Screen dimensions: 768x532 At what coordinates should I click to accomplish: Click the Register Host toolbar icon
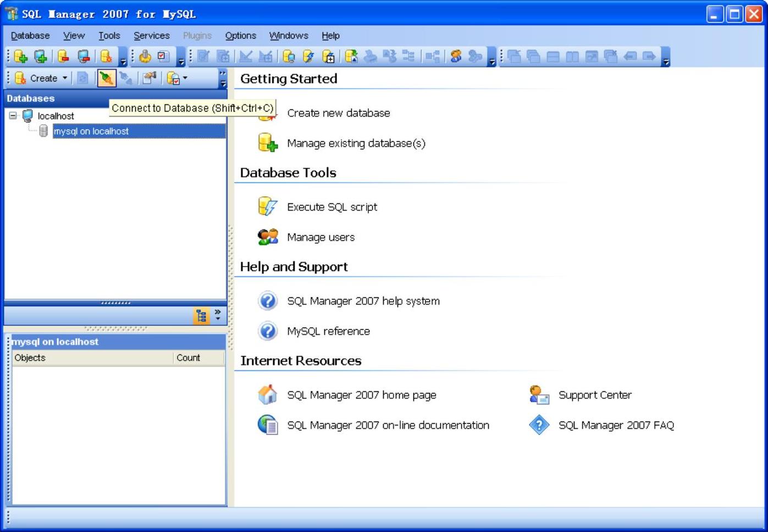41,57
